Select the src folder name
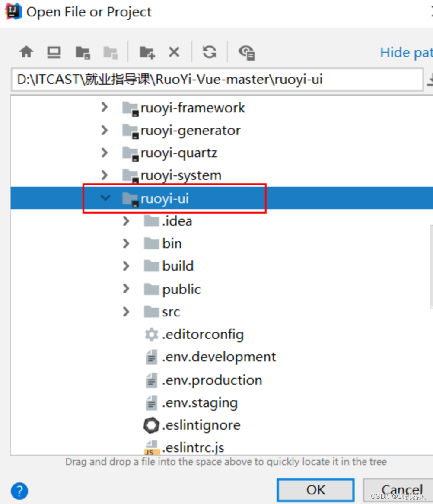Viewport: 433px width, 504px height. (x=171, y=312)
